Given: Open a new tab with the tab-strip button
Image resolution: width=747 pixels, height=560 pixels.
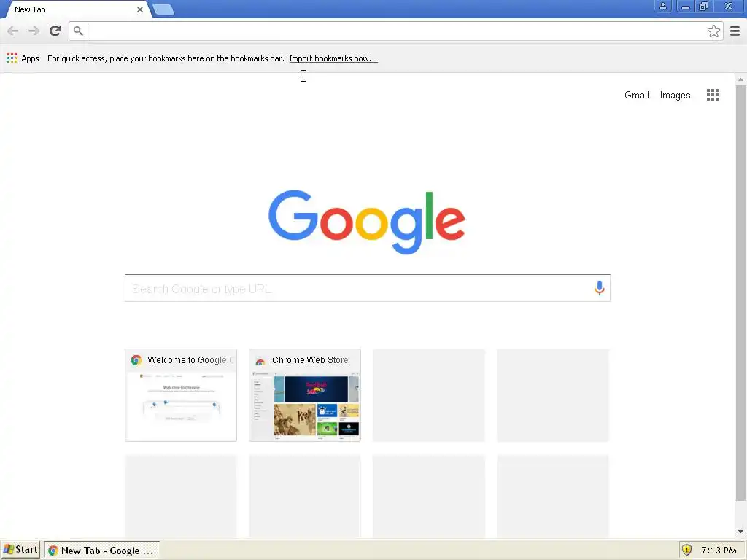Looking at the screenshot, I should point(163,9).
